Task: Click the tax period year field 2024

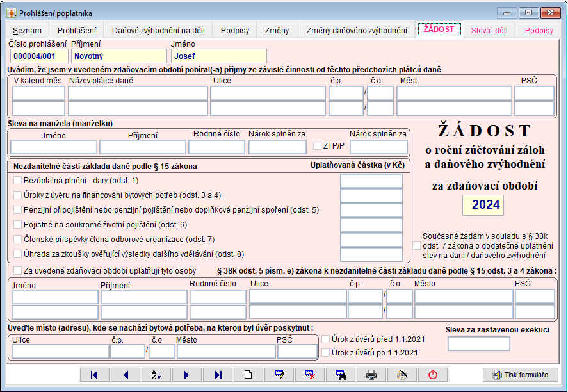Action: pyautogui.click(x=483, y=205)
